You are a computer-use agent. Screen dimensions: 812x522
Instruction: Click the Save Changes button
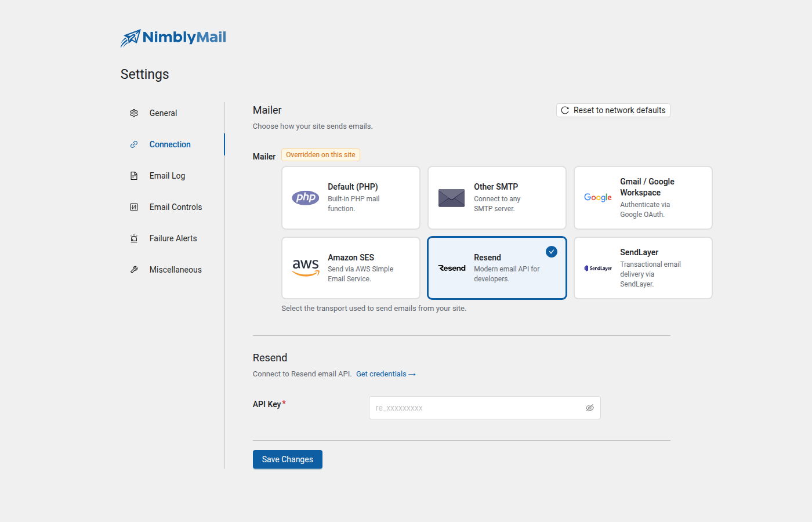[x=288, y=459]
